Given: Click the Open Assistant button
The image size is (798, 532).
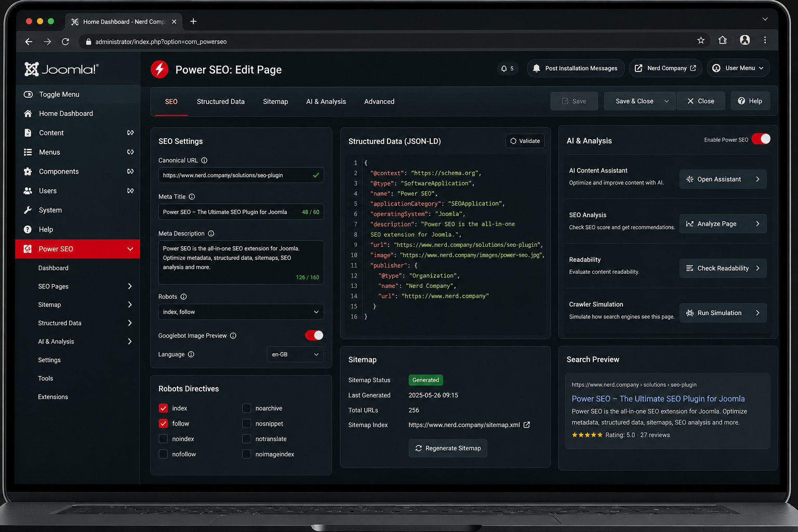Looking at the screenshot, I should 723,179.
